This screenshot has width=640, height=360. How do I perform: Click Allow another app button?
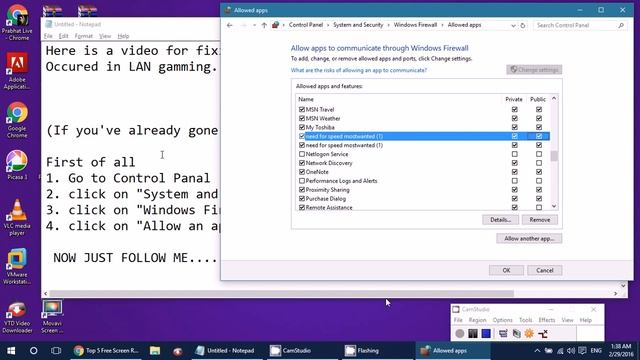(x=529, y=238)
